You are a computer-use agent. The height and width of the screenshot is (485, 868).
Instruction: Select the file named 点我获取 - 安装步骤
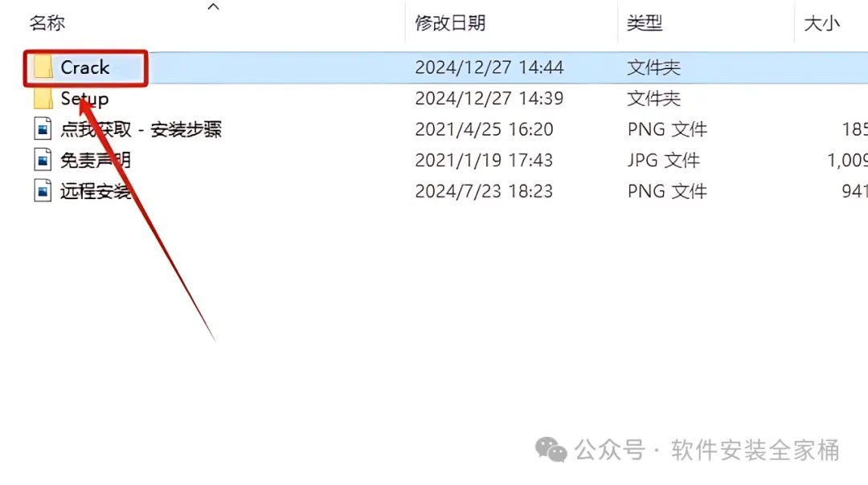[141, 129]
